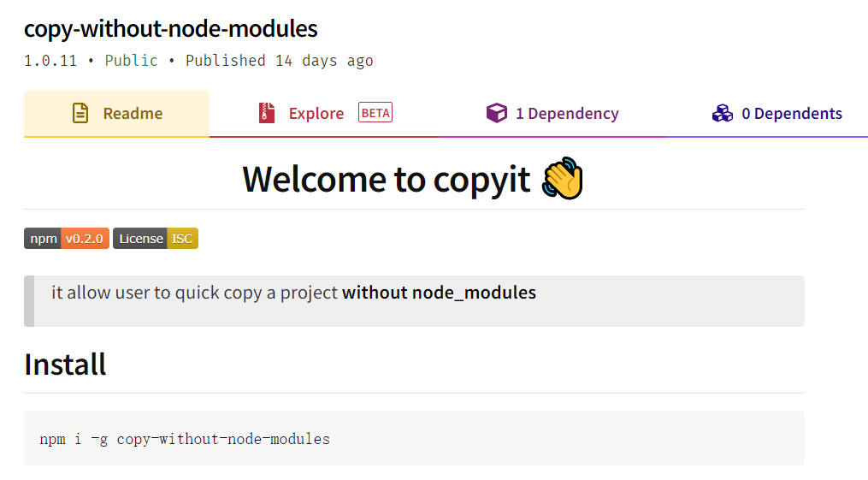868x480 pixels.
Task: Open the npm v0.2.0 version badge
Action: click(x=67, y=239)
